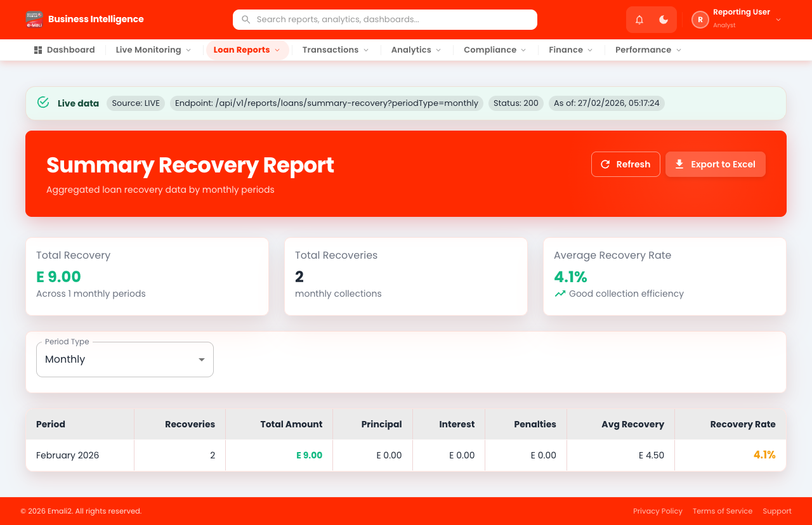Open Performance menu
Screen dimensions: 812x525
click(648, 50)
